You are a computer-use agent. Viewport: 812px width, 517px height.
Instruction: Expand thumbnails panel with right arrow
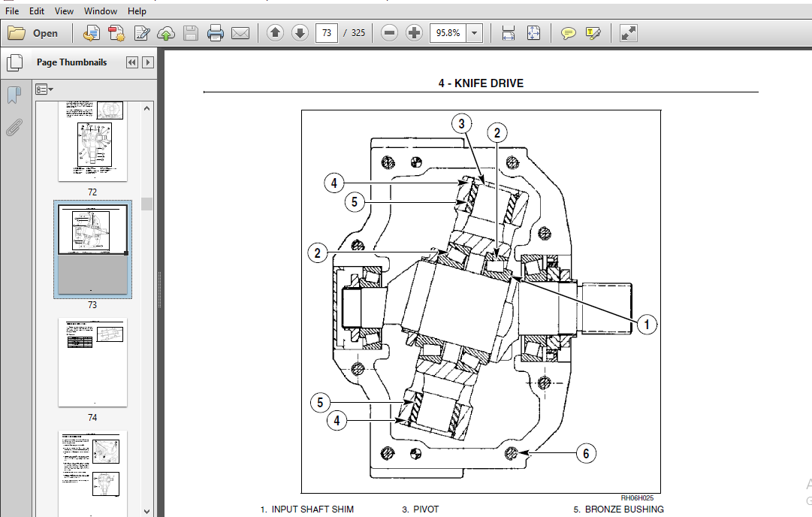[148, 62]
